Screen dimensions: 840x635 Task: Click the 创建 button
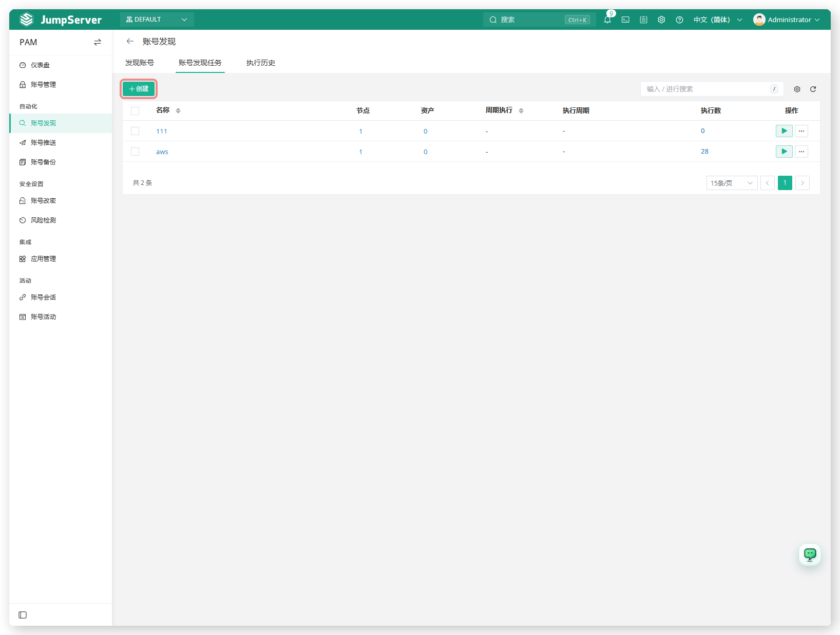click(139, 89)
